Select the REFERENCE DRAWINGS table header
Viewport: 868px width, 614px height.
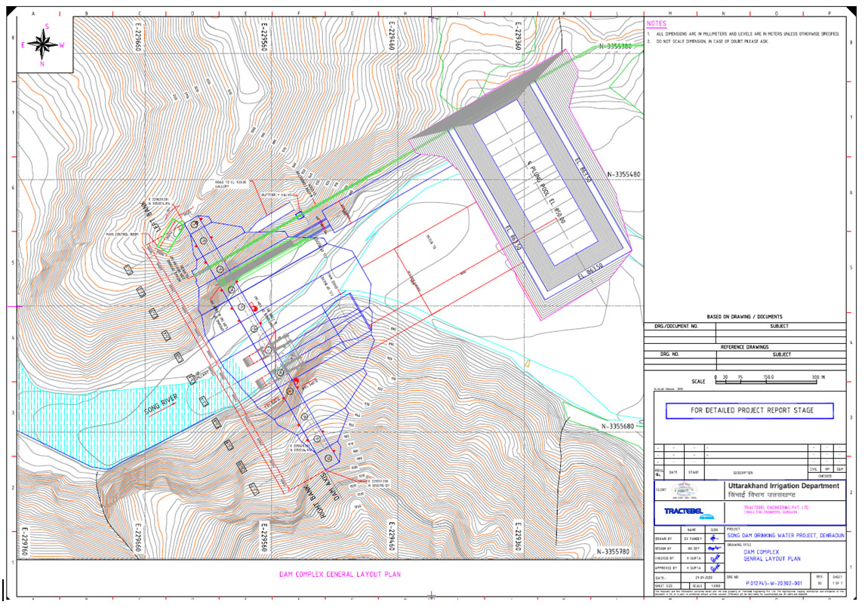(743, 346)
